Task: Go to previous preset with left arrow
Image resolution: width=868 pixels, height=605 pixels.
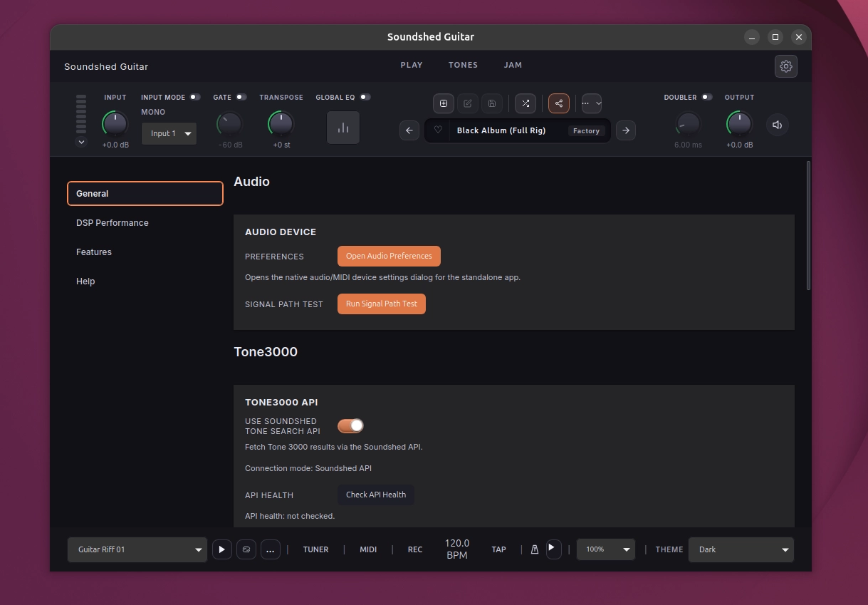Action: pos(409,130)
